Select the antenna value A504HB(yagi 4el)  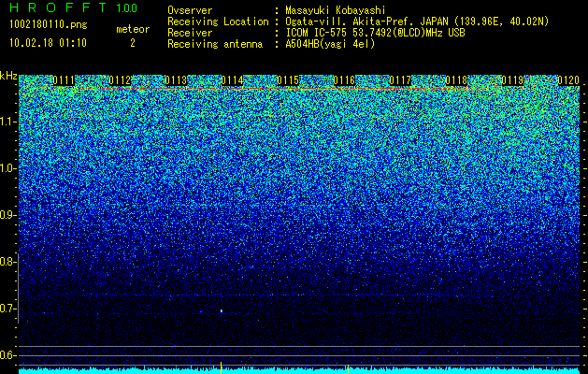330,44
